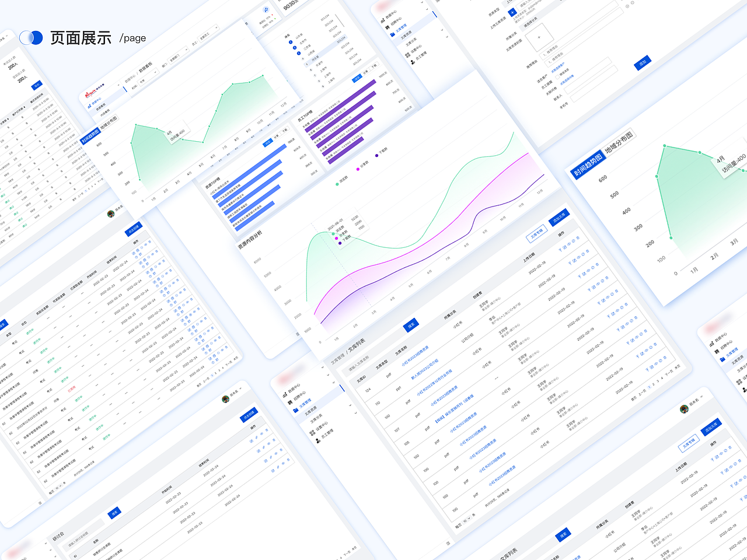Click the download icon in the first document row
This screenshot has width=747, height=560.
point(560,250)
